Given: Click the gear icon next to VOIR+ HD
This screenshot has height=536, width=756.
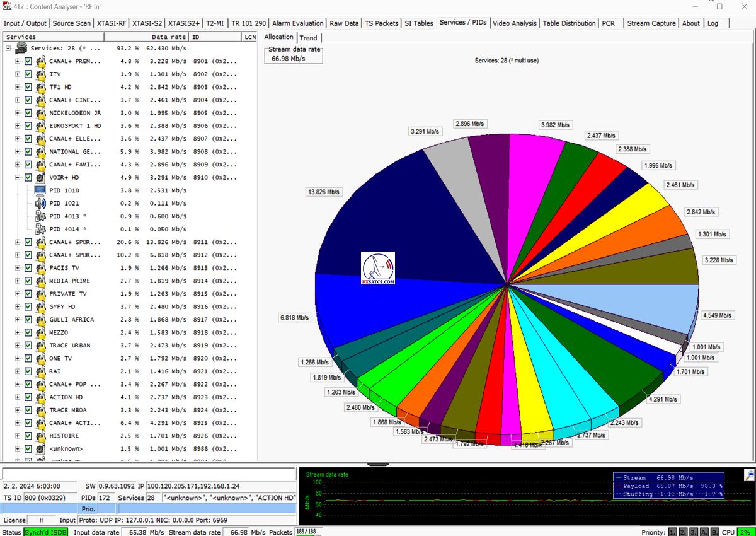Looking at the screenshot, I should [40, 178].
